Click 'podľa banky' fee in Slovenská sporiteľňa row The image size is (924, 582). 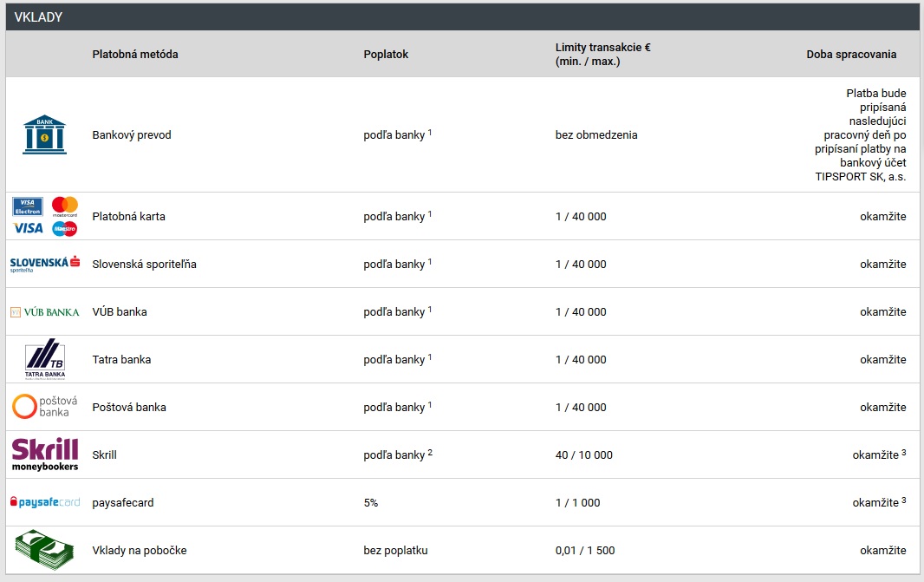397,265
